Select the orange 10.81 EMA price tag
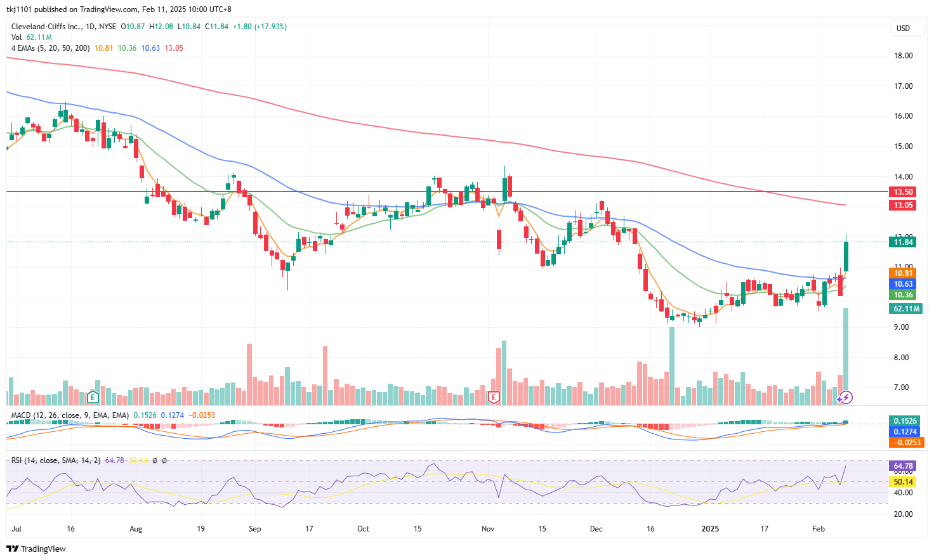This screenshot has width=934, height=560. click(x=904, y=273)
